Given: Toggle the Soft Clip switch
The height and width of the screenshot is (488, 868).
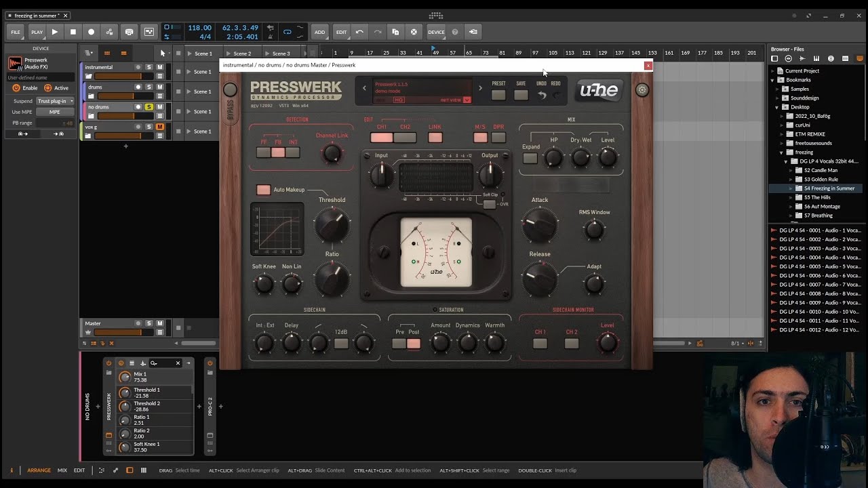Looking at the screenshot, I should pyautogui.click(x=490, y=204).
